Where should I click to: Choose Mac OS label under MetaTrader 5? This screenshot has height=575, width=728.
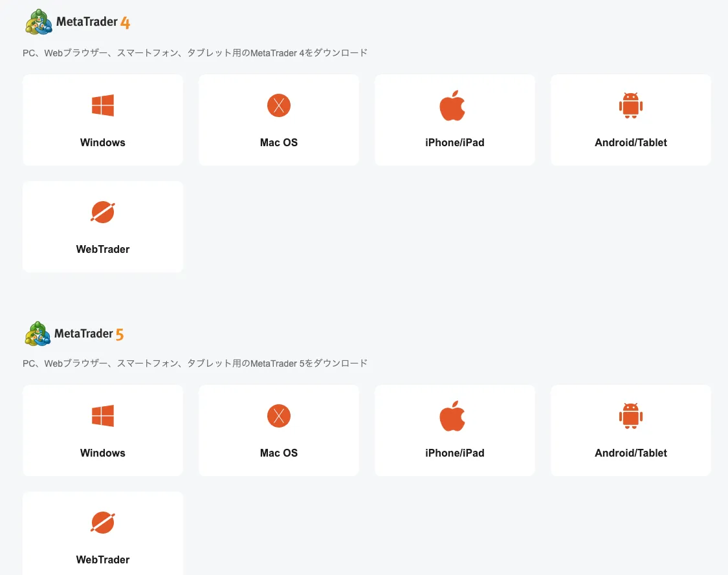tap(278, 453)
